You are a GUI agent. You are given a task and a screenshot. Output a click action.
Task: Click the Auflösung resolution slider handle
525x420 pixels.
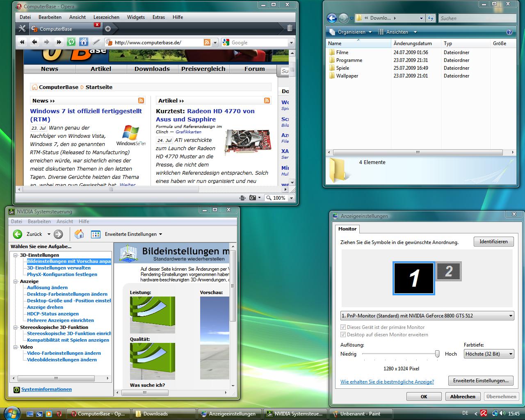[x=437, y=354]
